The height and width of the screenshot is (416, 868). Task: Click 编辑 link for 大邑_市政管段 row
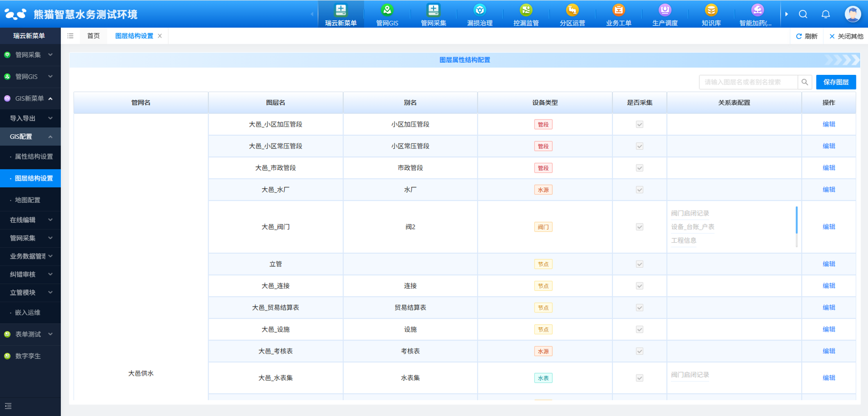tap(828, 168)
